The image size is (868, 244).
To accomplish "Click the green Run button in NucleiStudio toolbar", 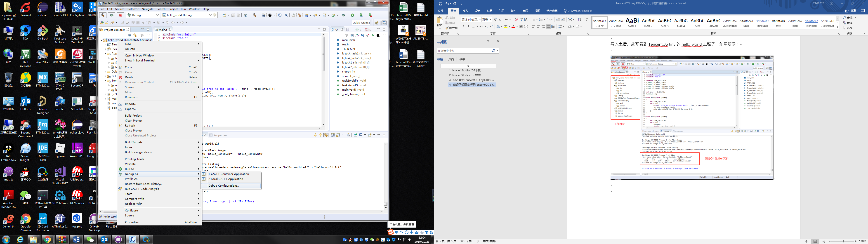I will pos(352,15).
